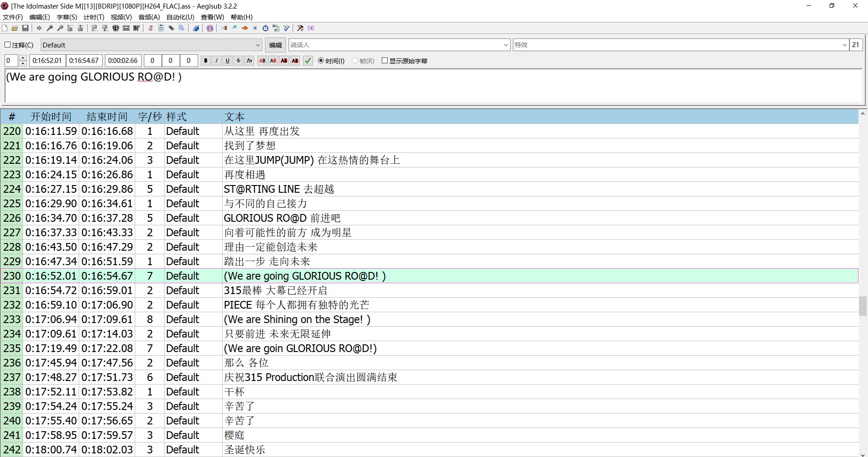This screenshot has height=457, width=868.
Task: Open the 文件(F) menu
Action: [13, 17]
